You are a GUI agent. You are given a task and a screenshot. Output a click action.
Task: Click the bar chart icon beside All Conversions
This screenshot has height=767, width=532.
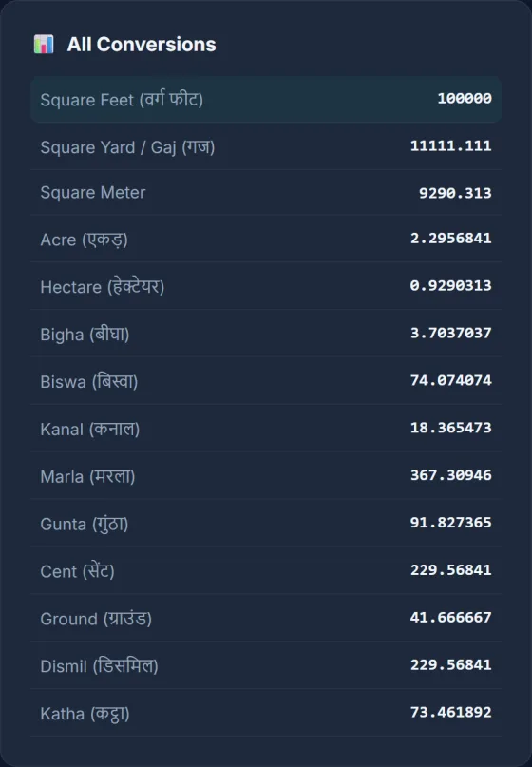coord(44,45)
